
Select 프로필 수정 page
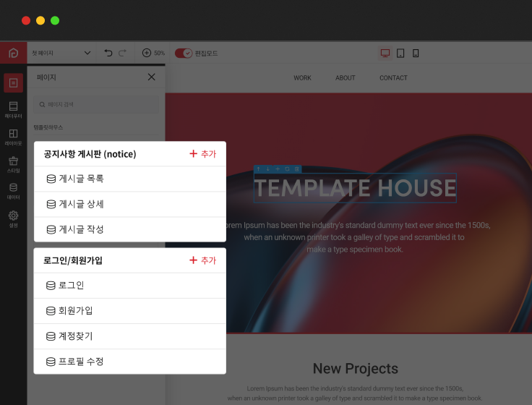130,362
